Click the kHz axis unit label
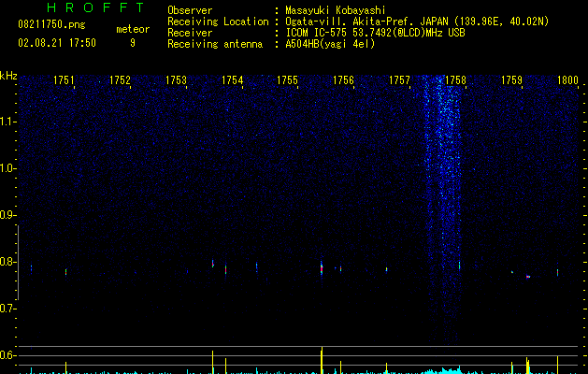The image size is (588, 374). [8, 76]
